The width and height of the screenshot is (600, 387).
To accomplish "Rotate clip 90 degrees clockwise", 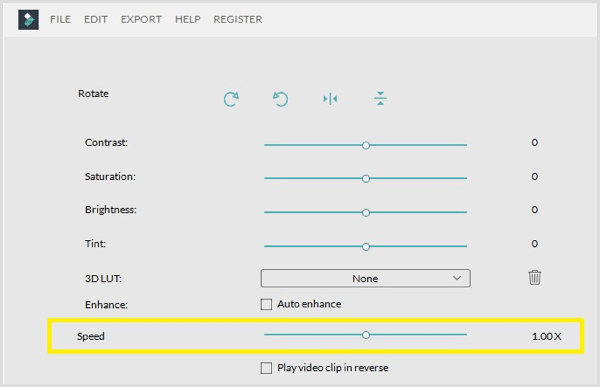I will (x=231, y=99).
